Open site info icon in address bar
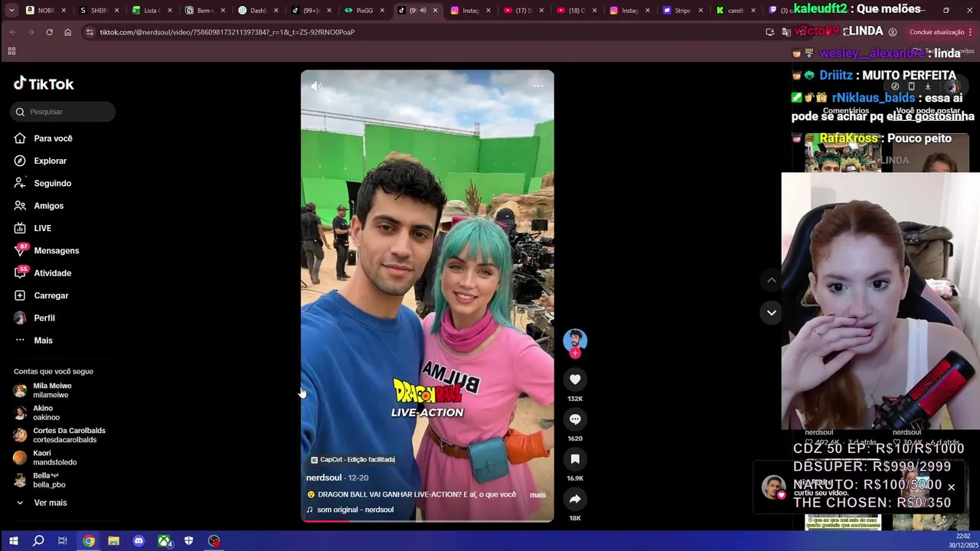980x551 pixels. (x=90, y=32)
